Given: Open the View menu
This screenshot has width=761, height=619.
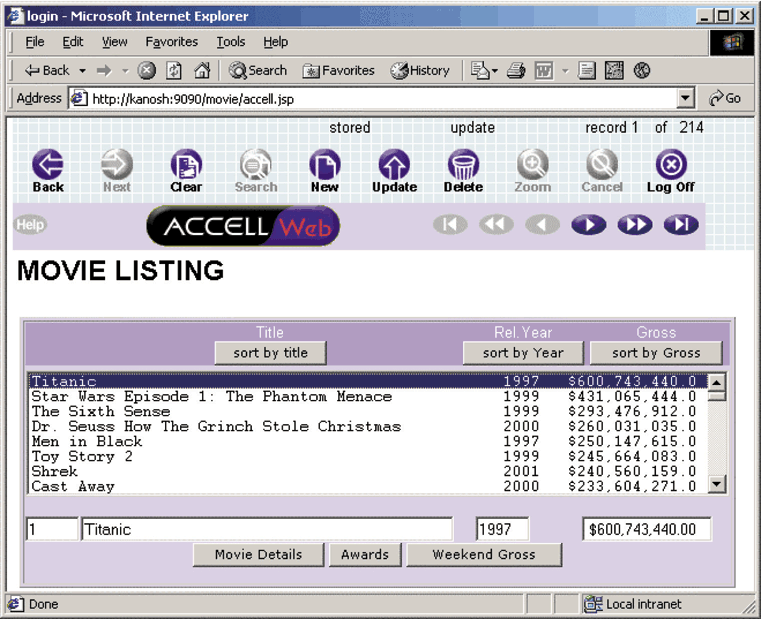Looking at the screenshot, I should pos(115,42).
